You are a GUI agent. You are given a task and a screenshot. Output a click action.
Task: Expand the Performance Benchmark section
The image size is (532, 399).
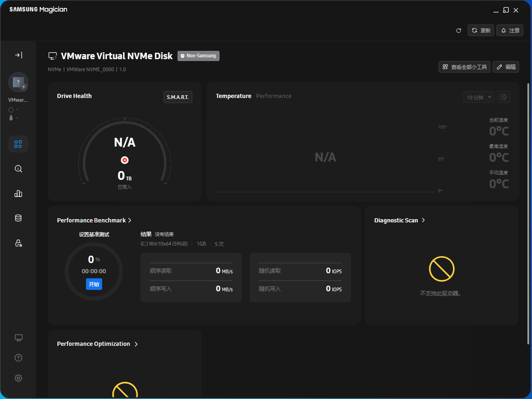94,221
